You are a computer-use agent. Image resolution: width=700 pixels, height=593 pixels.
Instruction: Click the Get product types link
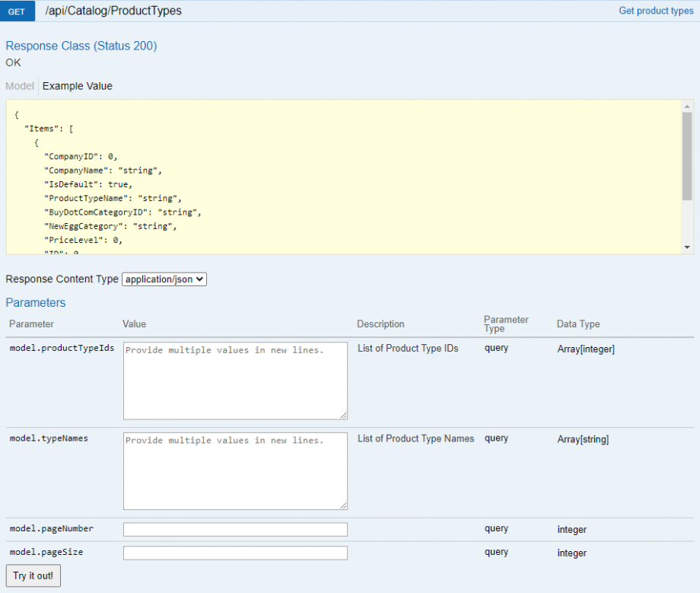click(656, 11)
